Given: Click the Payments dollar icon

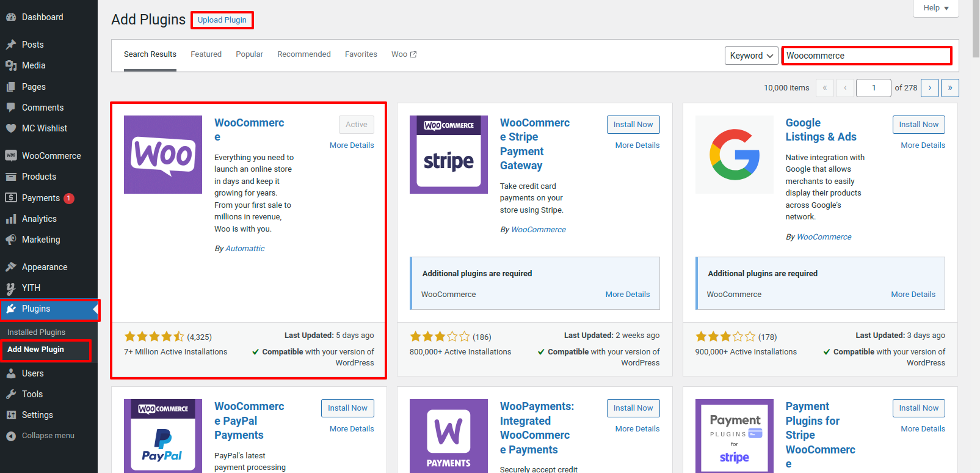Looking at the screenshot, I should coord(11,198).
